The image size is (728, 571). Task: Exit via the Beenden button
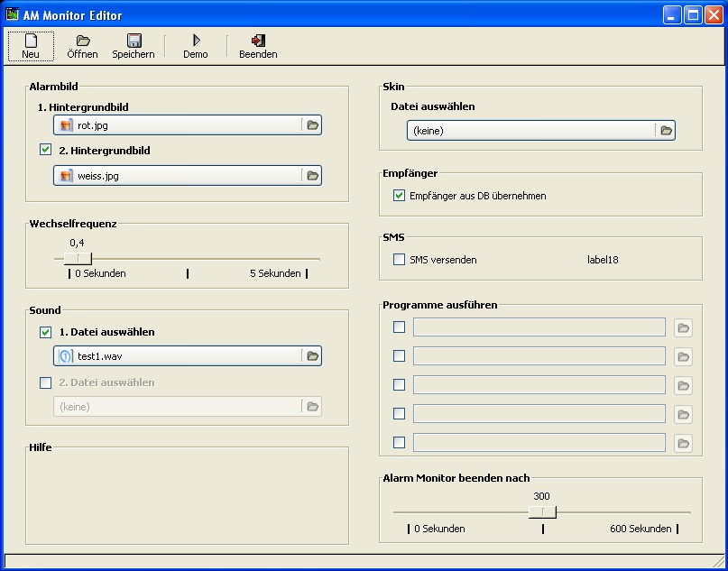click(258, 46)
